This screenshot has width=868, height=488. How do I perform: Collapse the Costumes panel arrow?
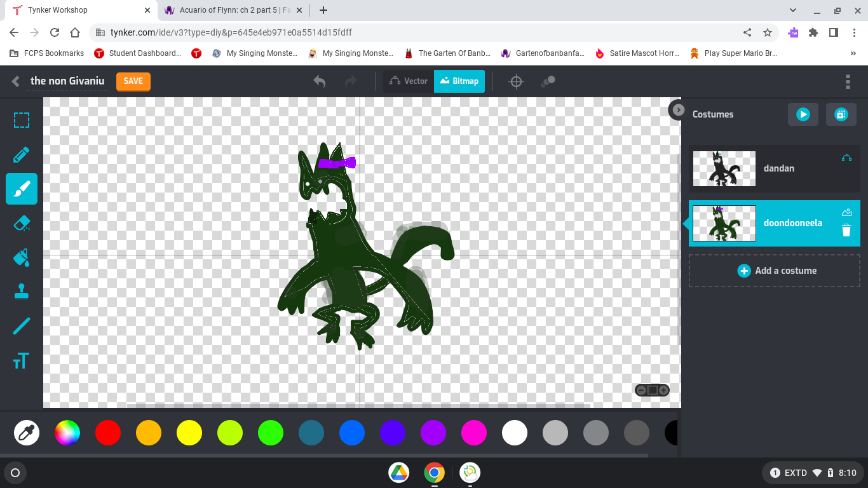click(x=678, y=109)
